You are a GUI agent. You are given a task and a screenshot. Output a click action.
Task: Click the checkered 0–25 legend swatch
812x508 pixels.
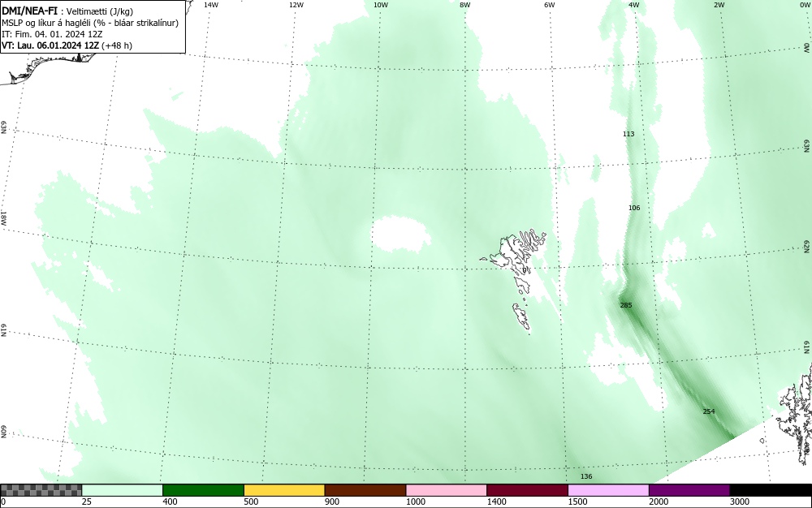pyautogui.click(x=41, y=490)
